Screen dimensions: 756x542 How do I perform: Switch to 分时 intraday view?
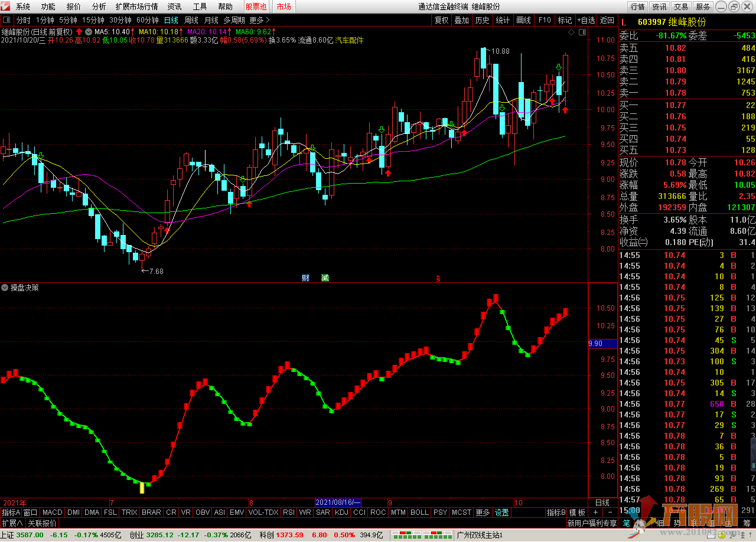[x=23, y=20]
